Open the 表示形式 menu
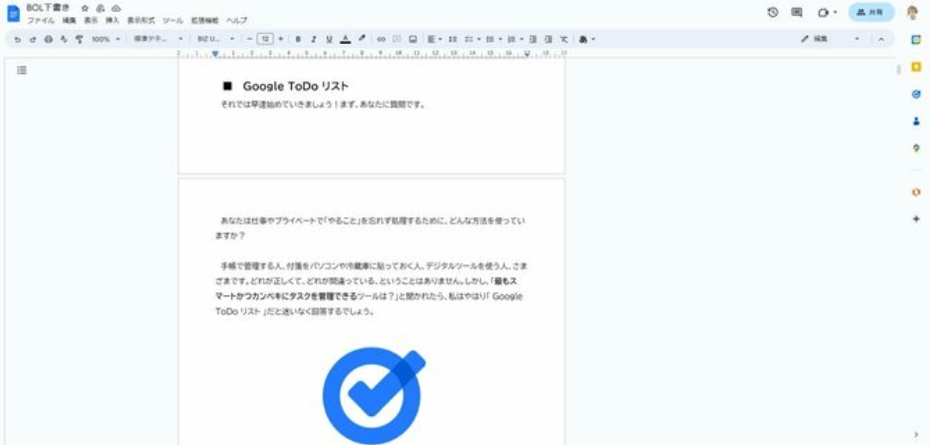This screenshot has width=930, height=445. 141,20
